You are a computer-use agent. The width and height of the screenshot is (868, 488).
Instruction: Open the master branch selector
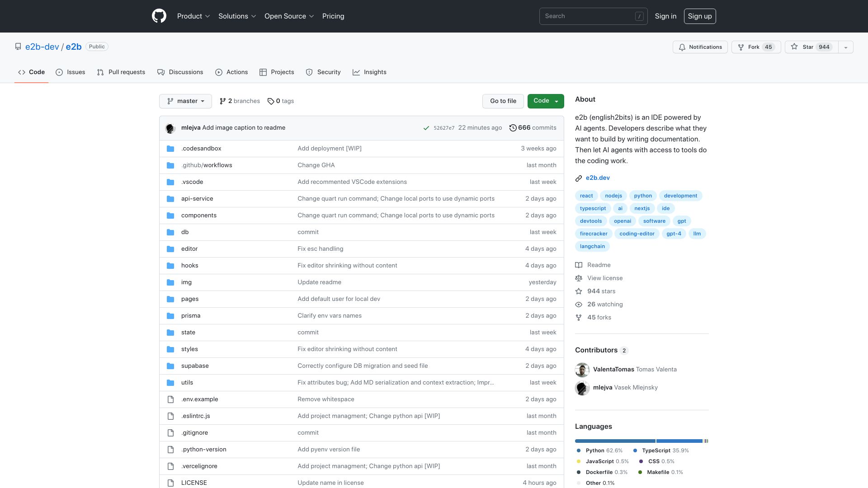(x=185, y=101)
